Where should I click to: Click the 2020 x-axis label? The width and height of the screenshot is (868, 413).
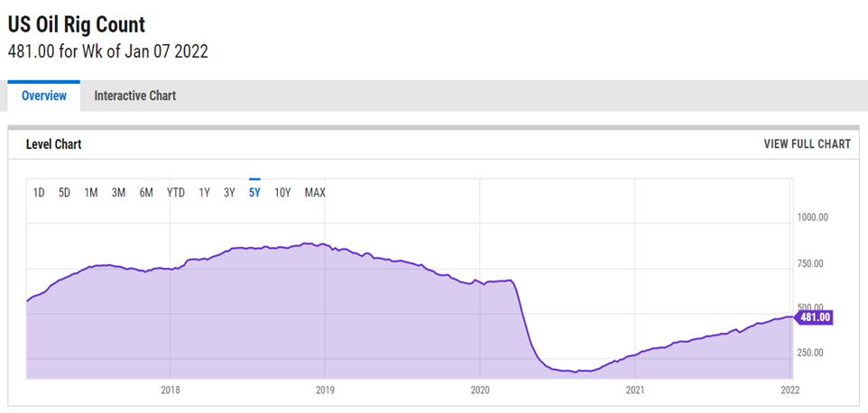479,390
